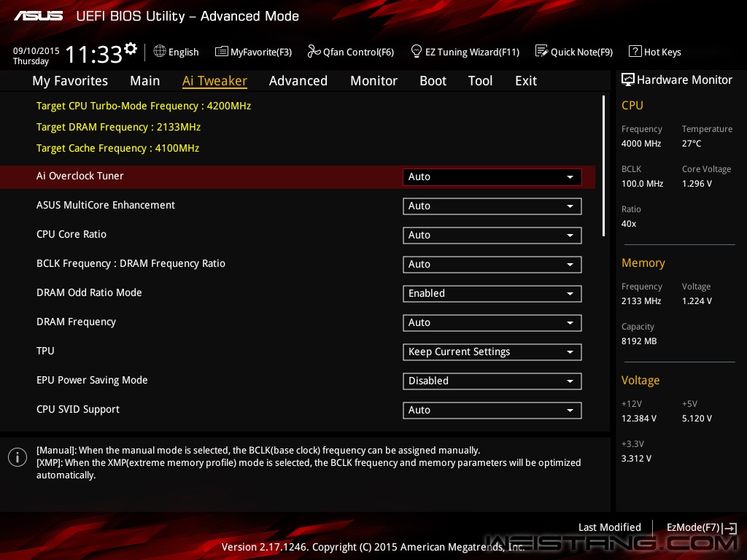Expand BCLK Frequency : DRAM Frequency Ratio dropdown

(x=492, y=264)
